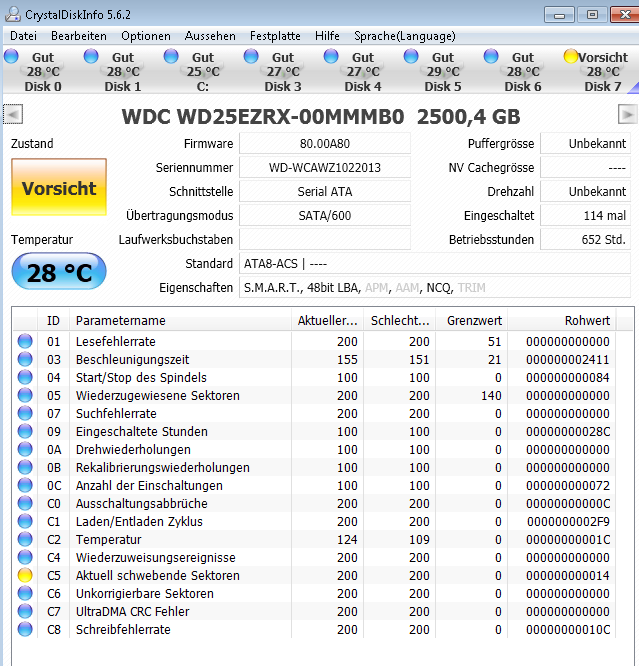
Task: Click the Firmware field 80.00A80
Action: point(325,144)
